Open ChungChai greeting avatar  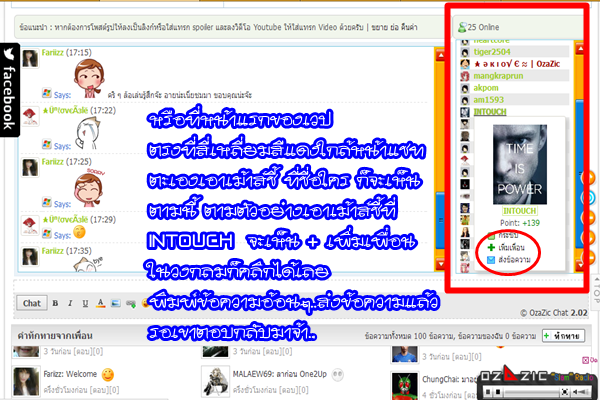[x=405, y=385]
